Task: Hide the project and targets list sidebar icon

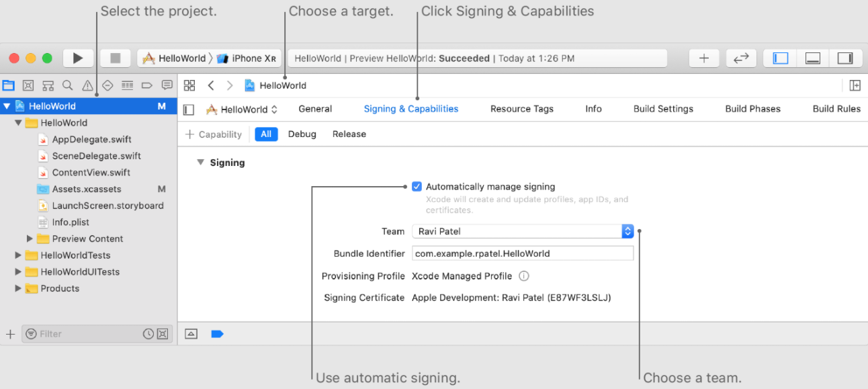Action: coord(189,110)
